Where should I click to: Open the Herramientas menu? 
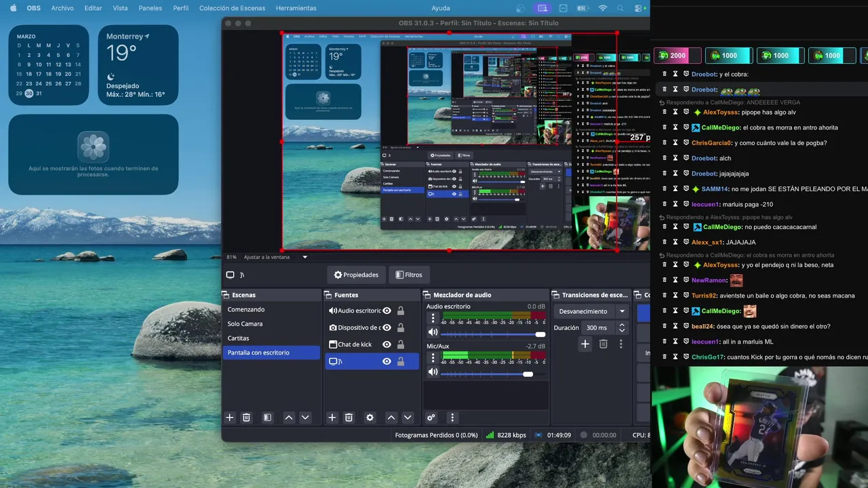point(296,8)
